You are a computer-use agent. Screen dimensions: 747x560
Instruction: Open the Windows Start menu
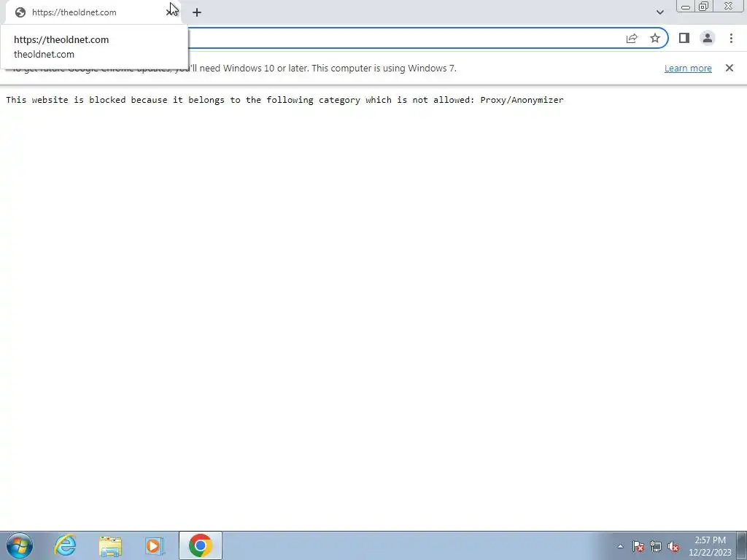pyautogui.click(x=20, y=545)
